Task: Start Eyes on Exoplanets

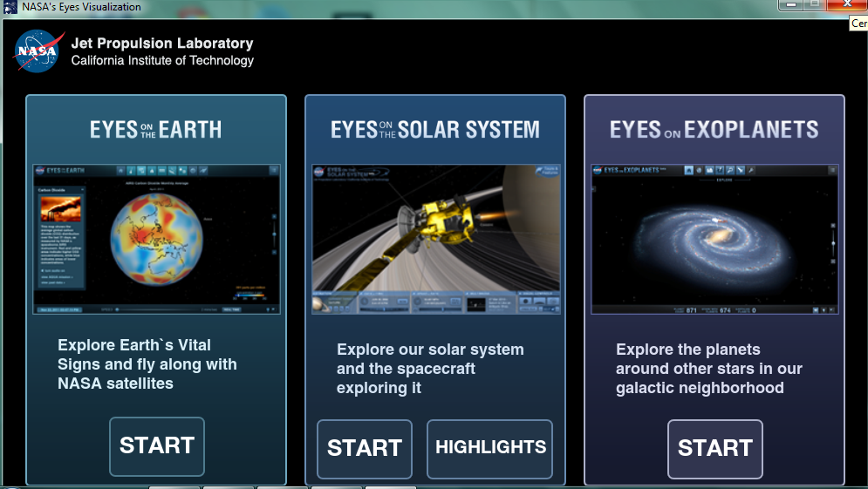Action: 714,448
